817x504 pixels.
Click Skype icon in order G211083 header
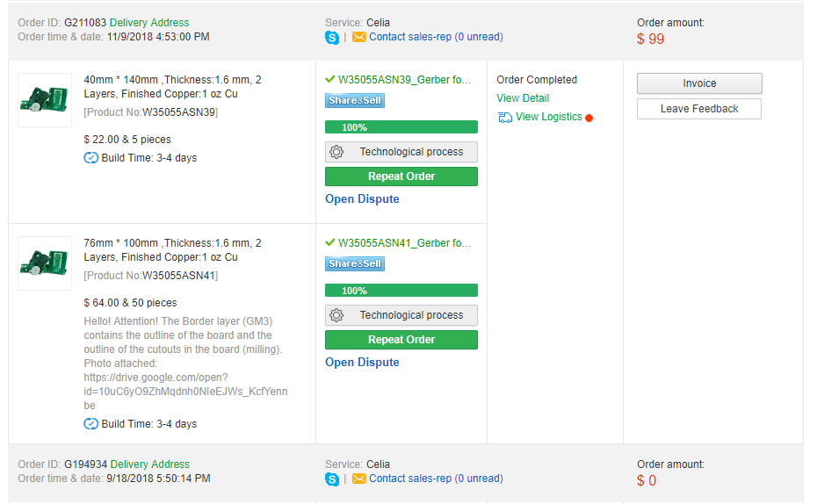tap(332, 38)
